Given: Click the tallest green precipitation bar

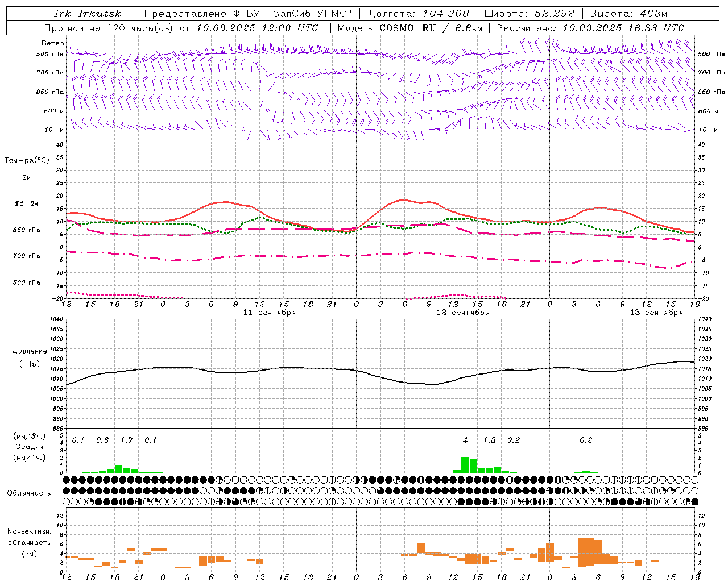Looking at the screenshot, I should click(x=465, y=465).
